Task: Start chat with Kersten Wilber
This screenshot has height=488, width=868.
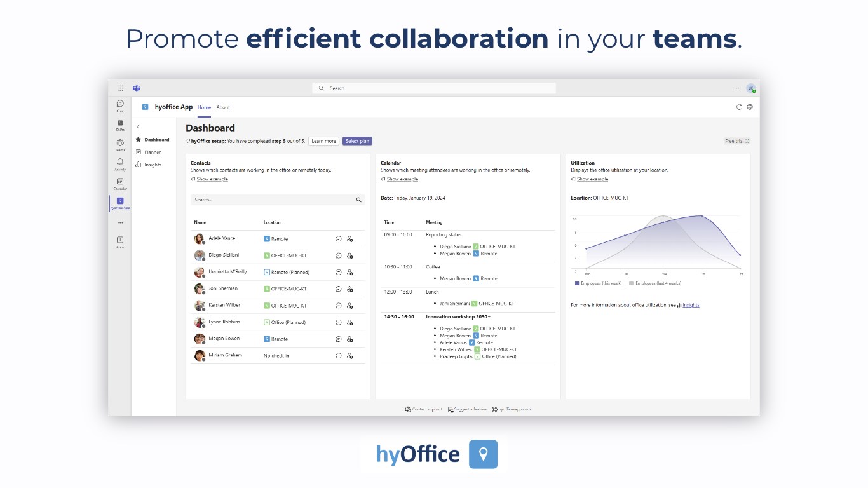Action: (339, 306)
